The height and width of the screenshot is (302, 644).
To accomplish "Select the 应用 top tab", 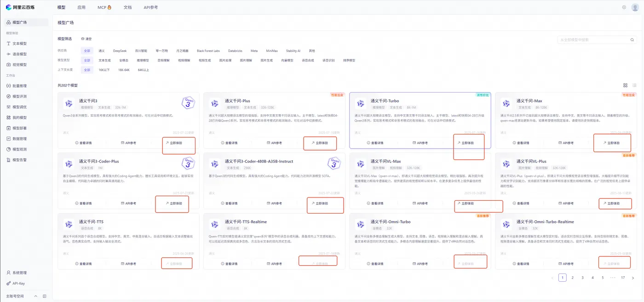I will (81, 7).
